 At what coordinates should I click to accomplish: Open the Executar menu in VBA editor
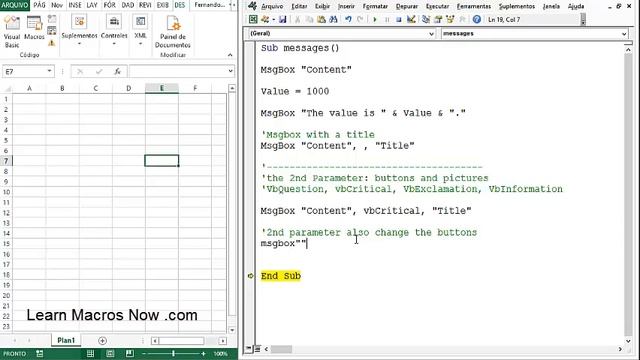click(437, 6)
